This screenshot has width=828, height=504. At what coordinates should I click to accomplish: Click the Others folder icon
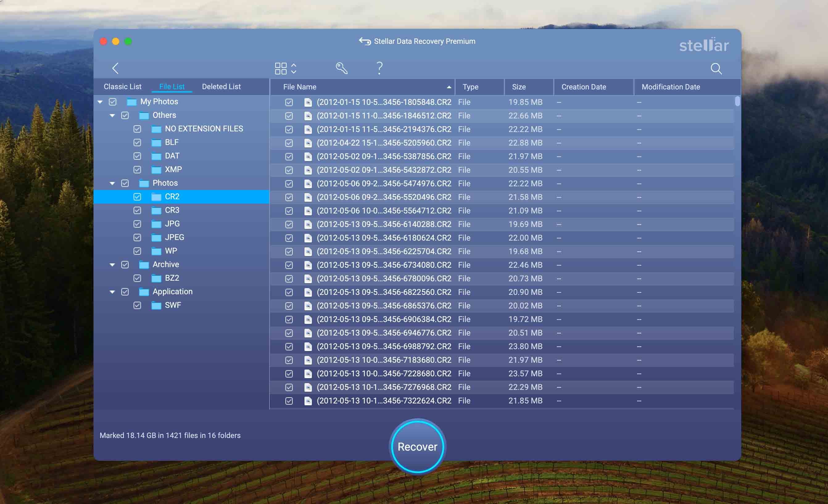pos(144,116)
